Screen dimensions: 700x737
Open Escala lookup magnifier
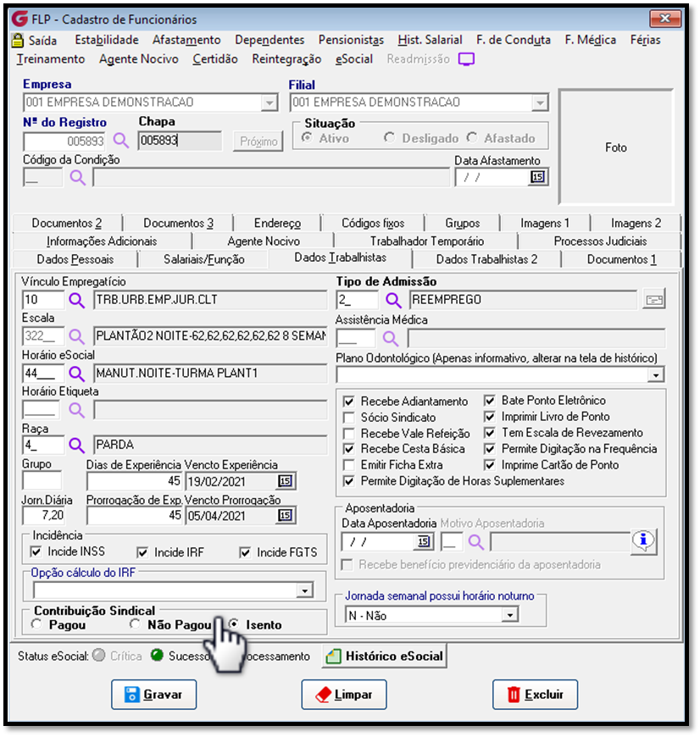tap(76, 336)
